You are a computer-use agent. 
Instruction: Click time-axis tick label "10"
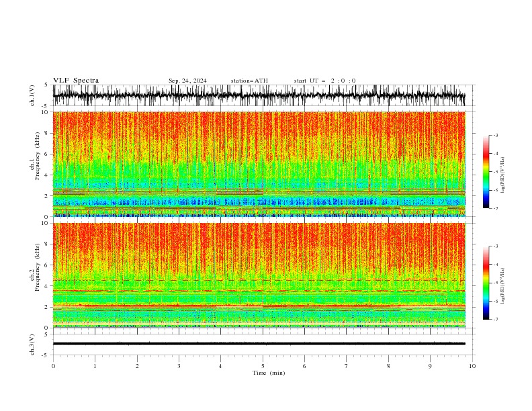click(x=472, y=366)
